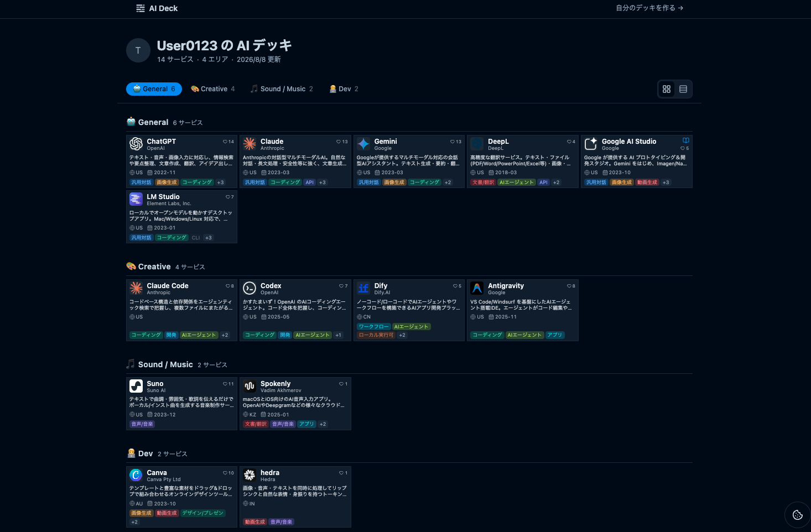
Task: Click the 開発 tag on Codex card
Action: 285,335
